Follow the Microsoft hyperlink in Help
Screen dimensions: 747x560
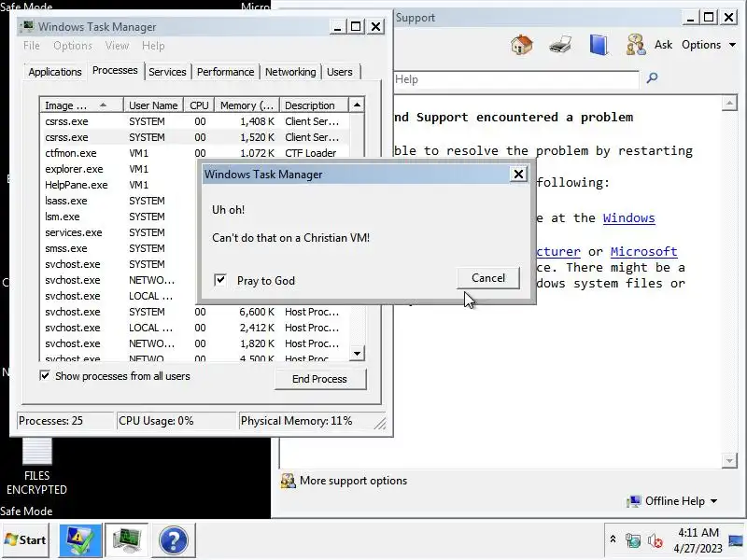[643, 251]
